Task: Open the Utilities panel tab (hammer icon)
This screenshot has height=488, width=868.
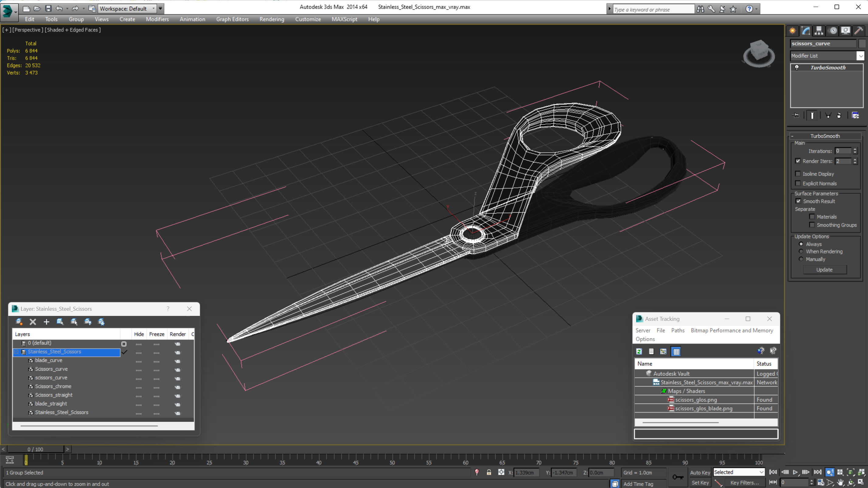Action: pos(858,31)
